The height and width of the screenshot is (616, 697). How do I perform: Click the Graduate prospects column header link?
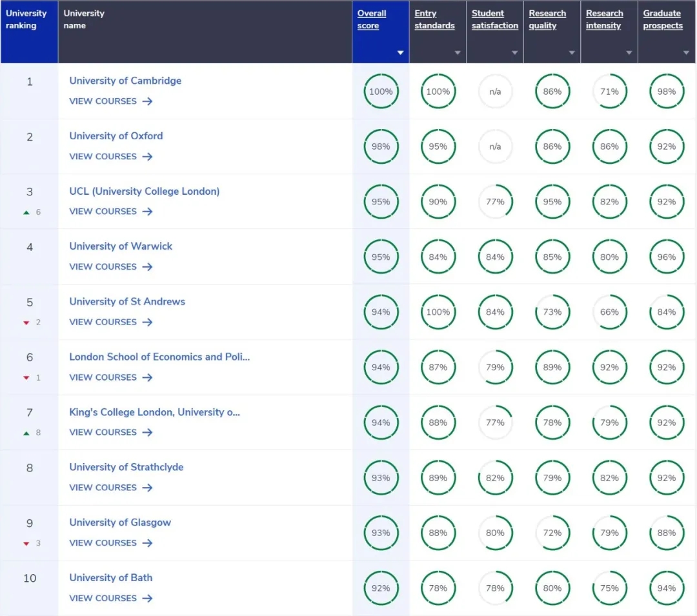click(663, 19)
